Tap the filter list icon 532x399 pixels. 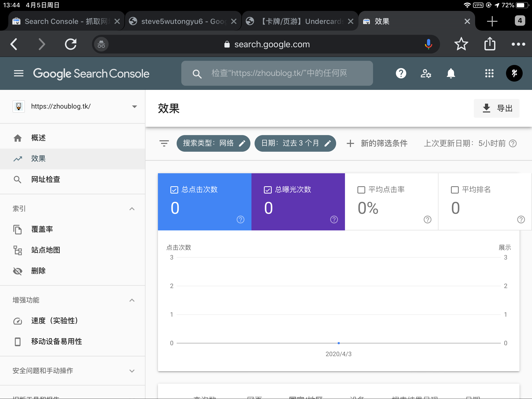164,143
